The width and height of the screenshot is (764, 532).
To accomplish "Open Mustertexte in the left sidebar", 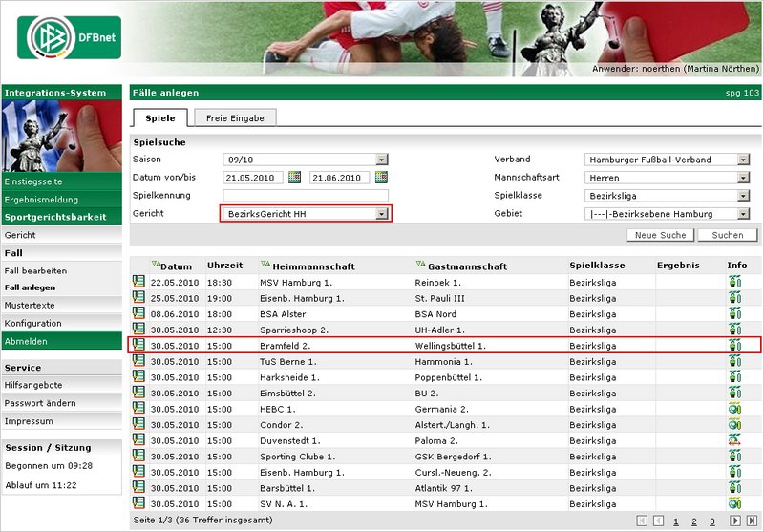I will [x=30, y=306].
